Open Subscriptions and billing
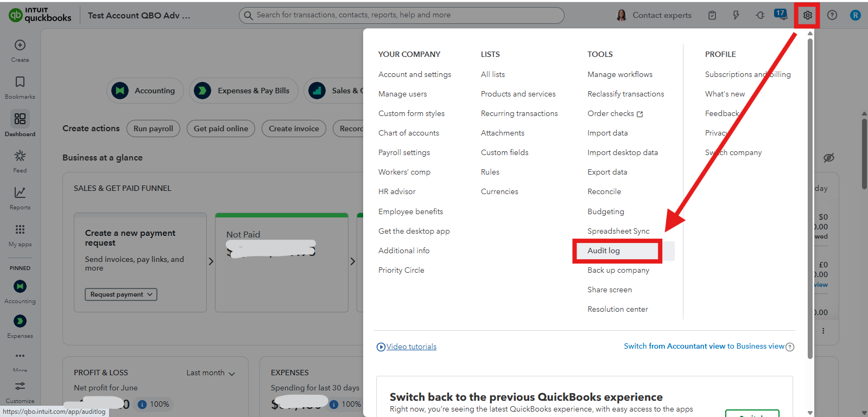Image resolution: width=868 pixels, height=417 pixels. [x=748, y=74]
